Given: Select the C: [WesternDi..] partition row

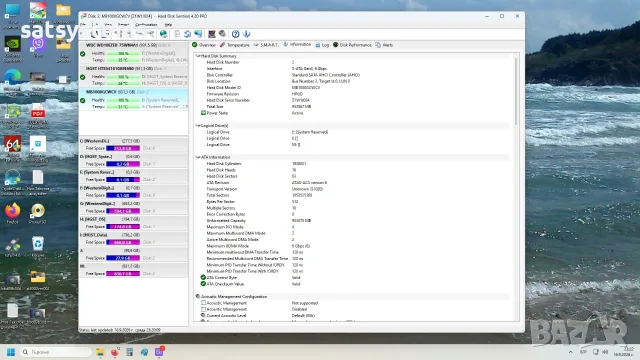Looking at the screenshot, I should tap(133, 144).
